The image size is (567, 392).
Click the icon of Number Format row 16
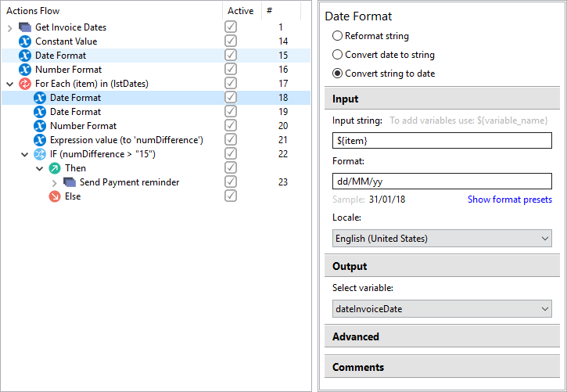point(25,70)
